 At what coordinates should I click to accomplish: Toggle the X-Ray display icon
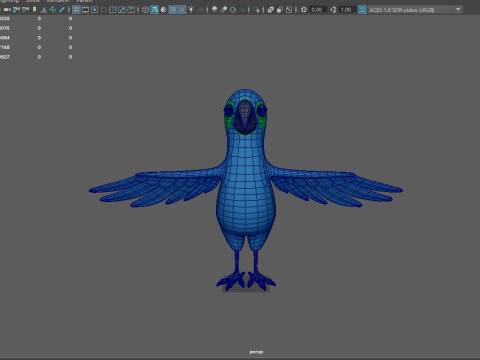click(x=271, y=10)
